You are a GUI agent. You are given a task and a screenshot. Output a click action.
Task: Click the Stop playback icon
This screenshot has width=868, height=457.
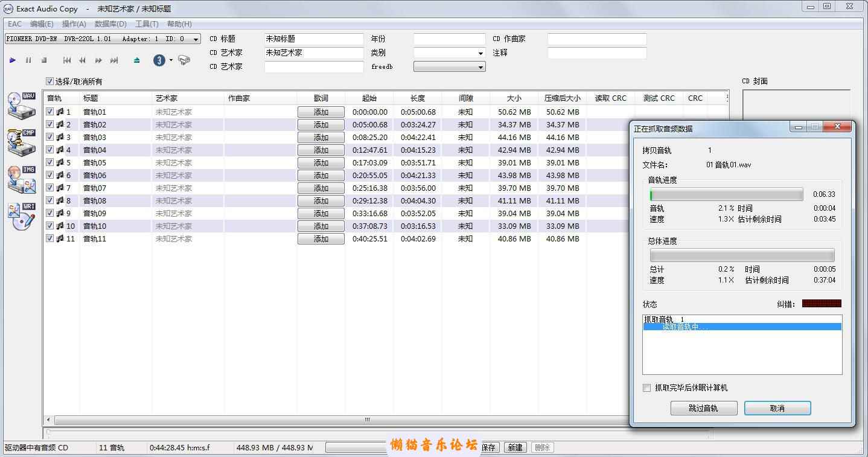44,60
